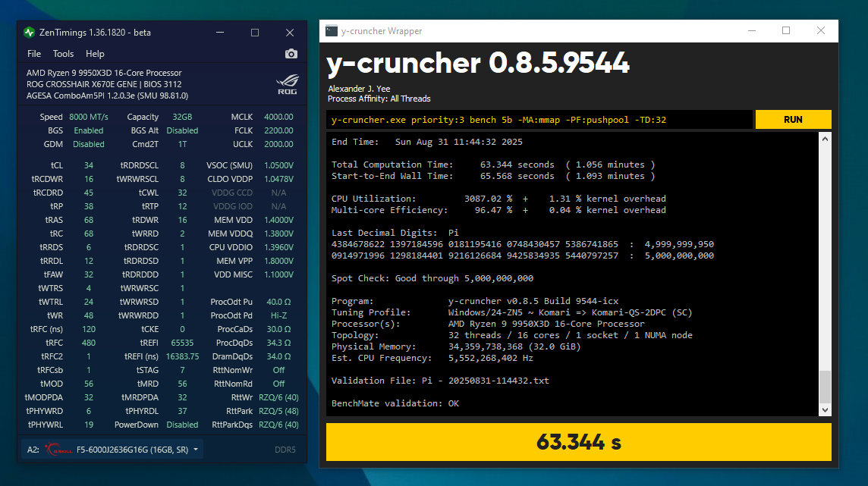This screenshot has width=868, height=486.
Task: Click the FCLK value 2200.00
Action: tap(278, 130)
